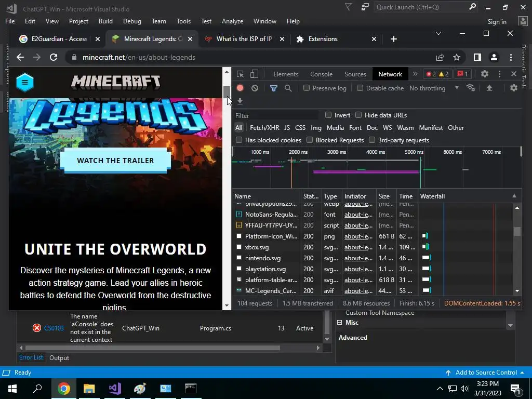The image size is (532, 399).
Task: Open Chrome from the Windows taskbar
Action: [x=63, y=388]
